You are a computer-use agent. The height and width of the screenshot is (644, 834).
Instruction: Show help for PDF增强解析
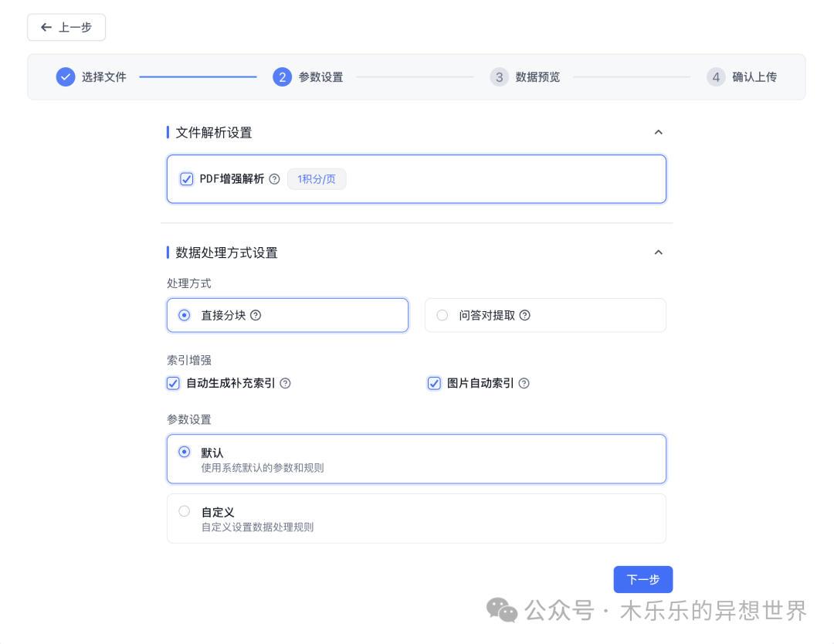pos(274,179)
